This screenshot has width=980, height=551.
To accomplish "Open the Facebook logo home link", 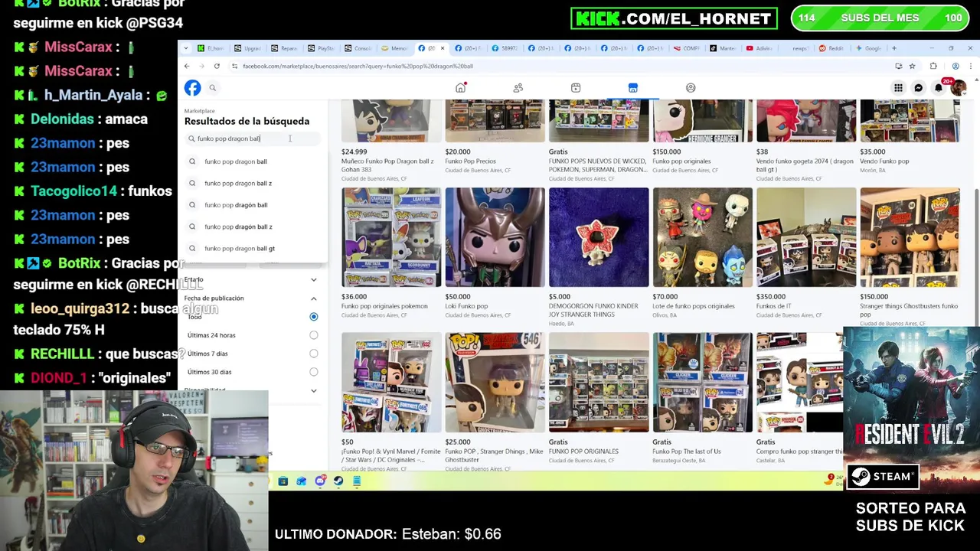I will tap(192, 88).
